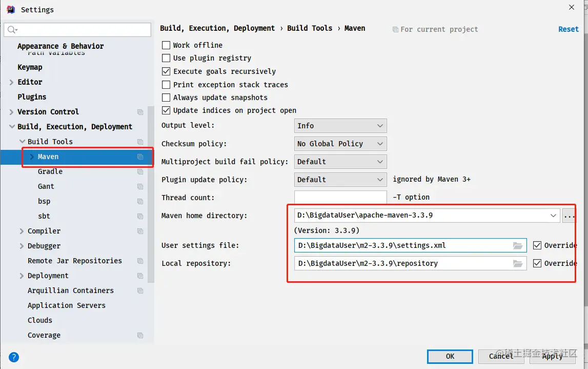Click project-level icon beside sbt
This screenshot has height=369, width=588.
point(140,216)
